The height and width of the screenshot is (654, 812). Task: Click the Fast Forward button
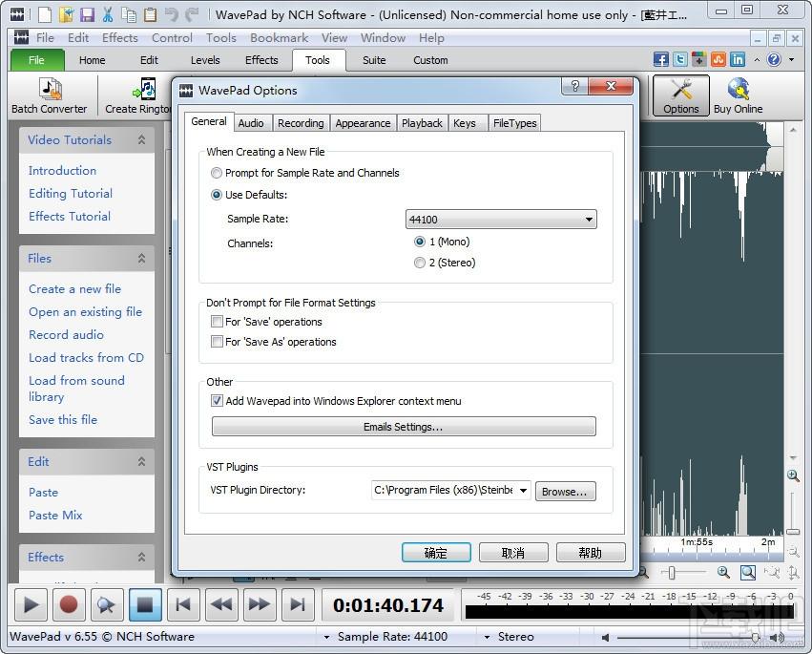pyautogui.click(x=260, y=604)
